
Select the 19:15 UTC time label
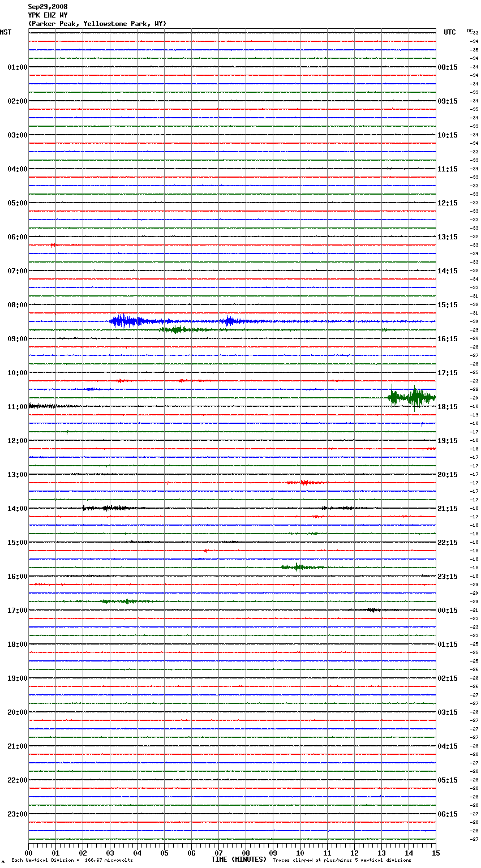[x=448, y=441]
